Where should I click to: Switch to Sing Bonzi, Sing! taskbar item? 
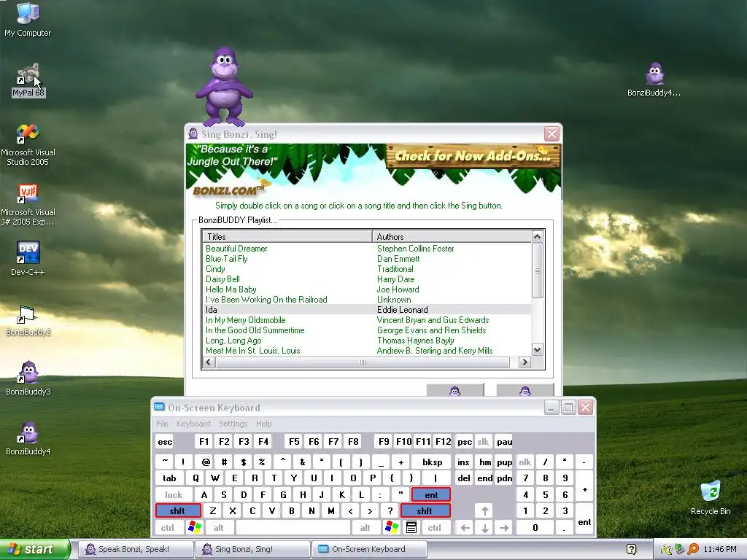click(x=252, y=549)
